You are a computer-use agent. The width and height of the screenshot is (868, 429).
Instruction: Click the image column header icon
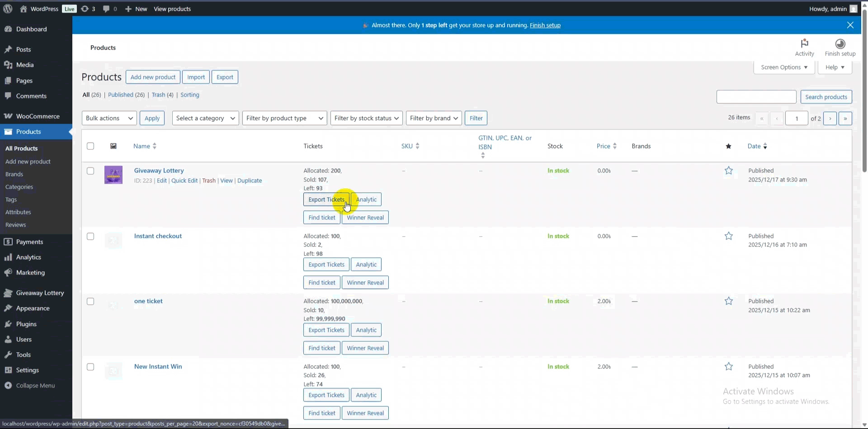(113, 146)
